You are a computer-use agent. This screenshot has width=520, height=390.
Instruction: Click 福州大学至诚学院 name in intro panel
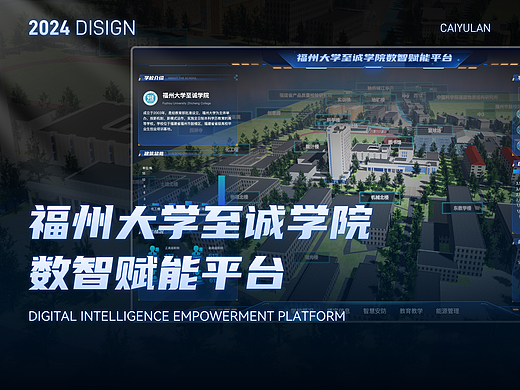pyautogui.click(x=186, y=95)
